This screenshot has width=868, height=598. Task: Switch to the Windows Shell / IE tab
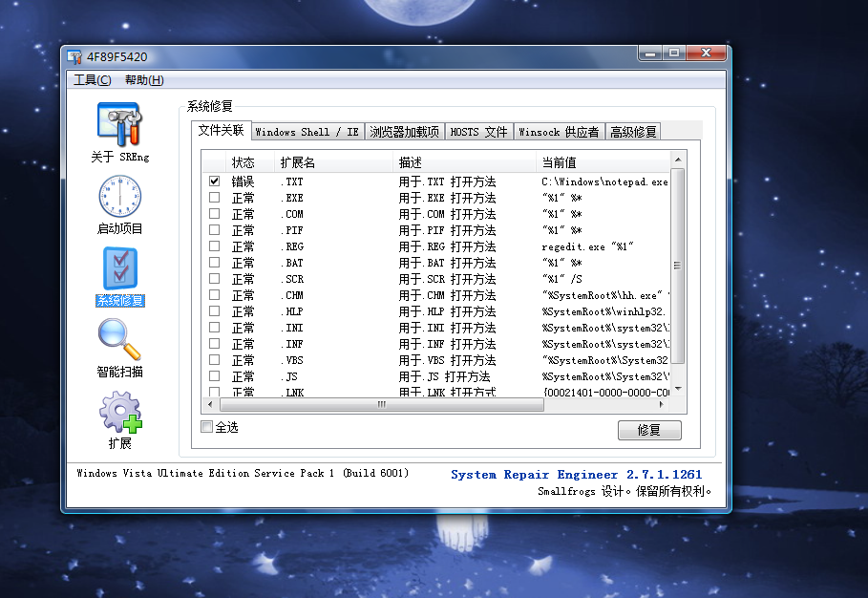point(307,132)
